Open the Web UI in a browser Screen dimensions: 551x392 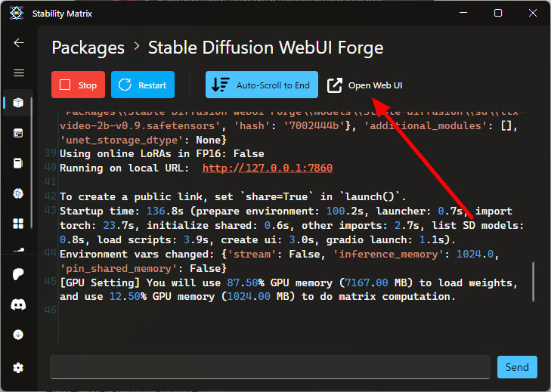(365, 85)
